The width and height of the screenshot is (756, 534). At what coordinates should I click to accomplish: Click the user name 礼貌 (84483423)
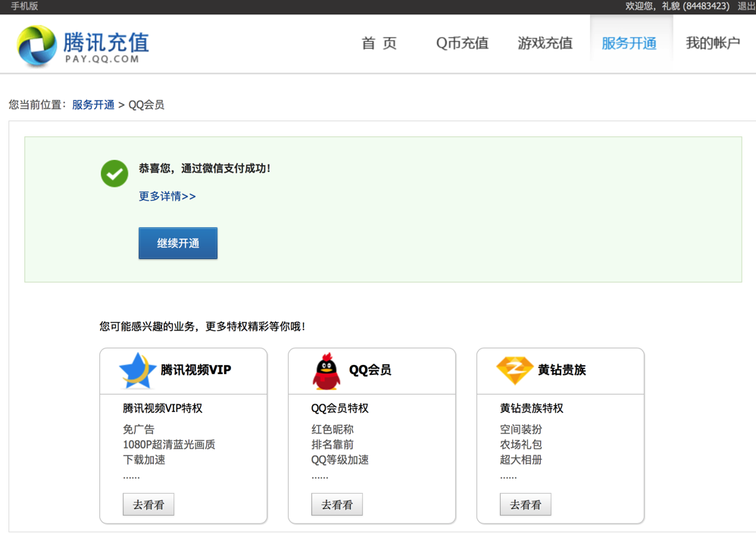[695, 6]
